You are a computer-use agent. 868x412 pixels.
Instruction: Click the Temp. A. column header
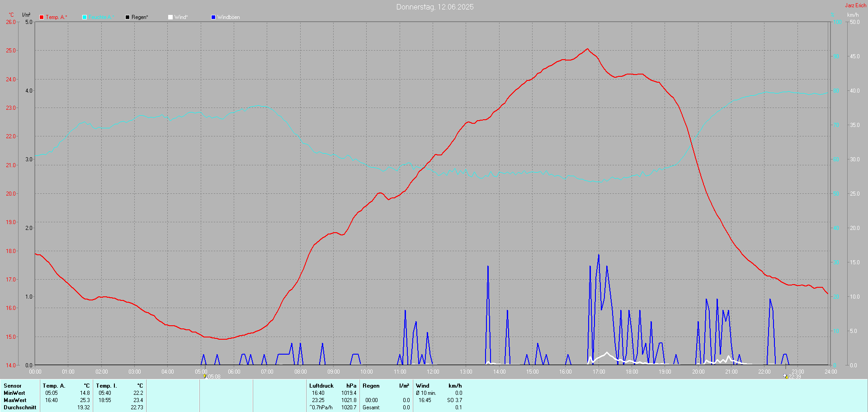click(x=54, y=386)
